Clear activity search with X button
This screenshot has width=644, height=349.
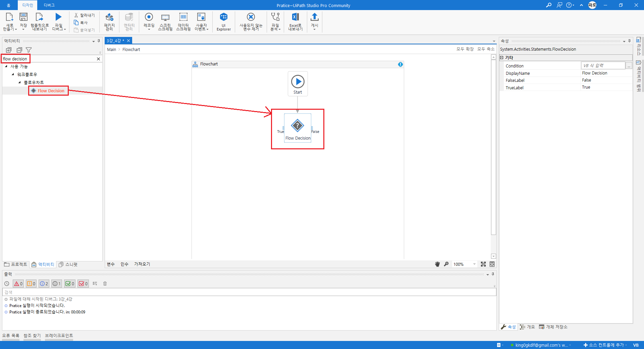(x=98, y=59)
